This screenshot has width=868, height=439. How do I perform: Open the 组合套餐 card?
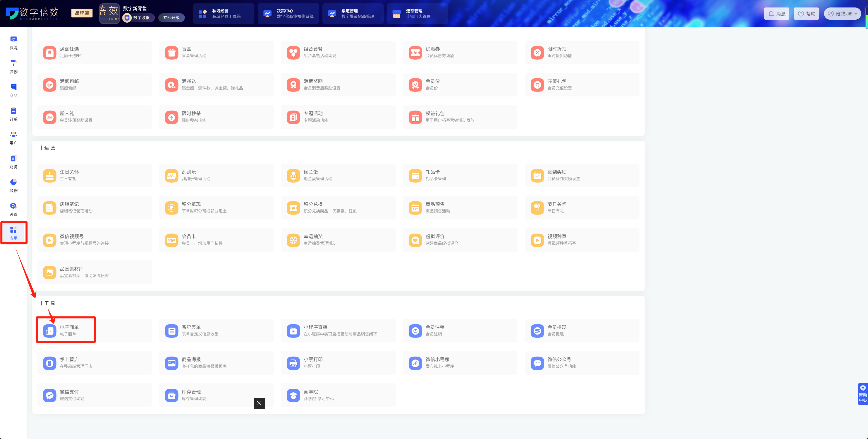click(x=338, y=53)
